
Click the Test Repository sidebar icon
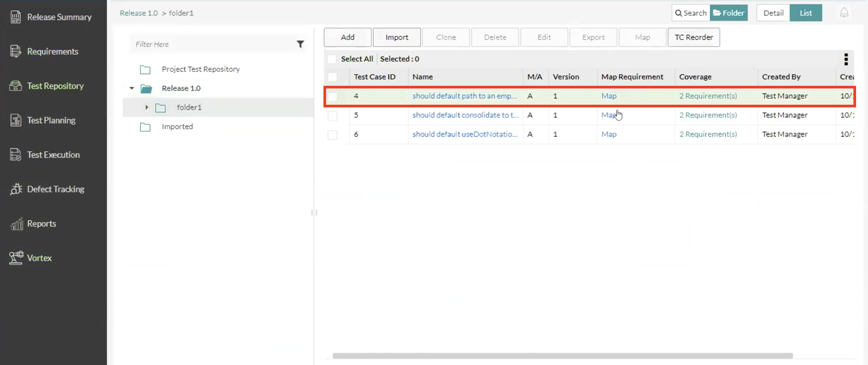16,86
